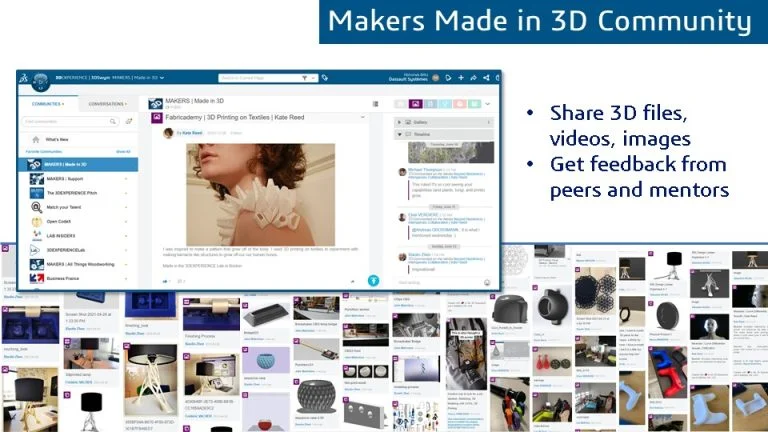Open the What's New link

(57, 139)
